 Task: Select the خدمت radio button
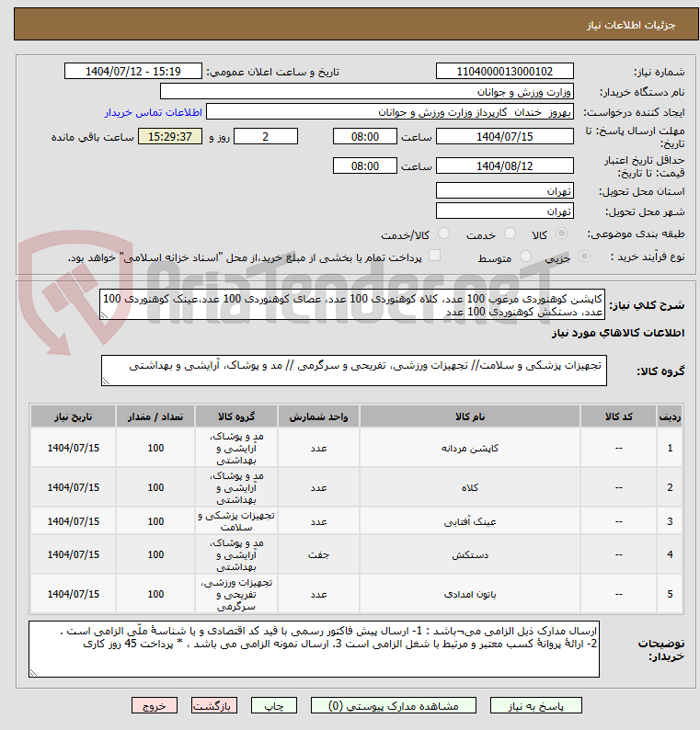click(x=510, y=234)
